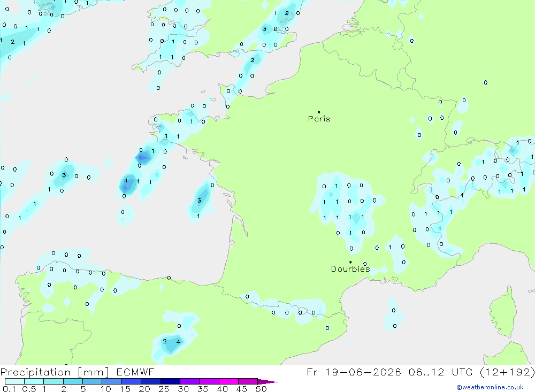Select the Paris city label

click(x=319, y=119)
